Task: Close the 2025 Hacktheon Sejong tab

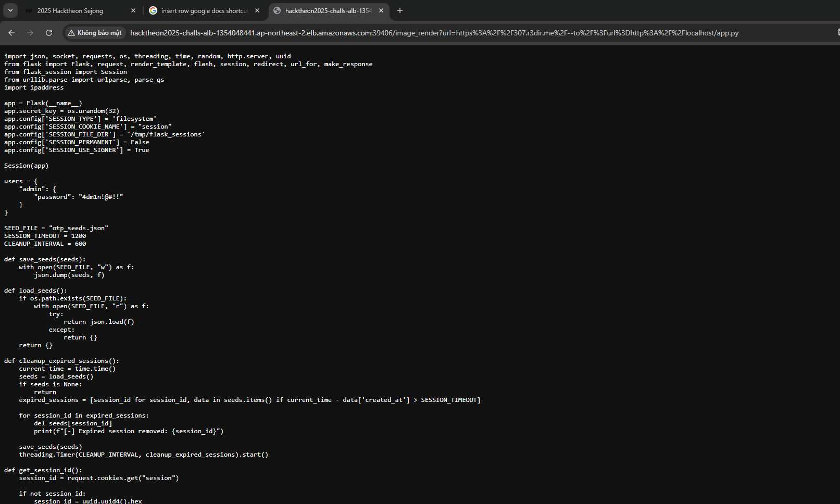Action: click(133, 10)
